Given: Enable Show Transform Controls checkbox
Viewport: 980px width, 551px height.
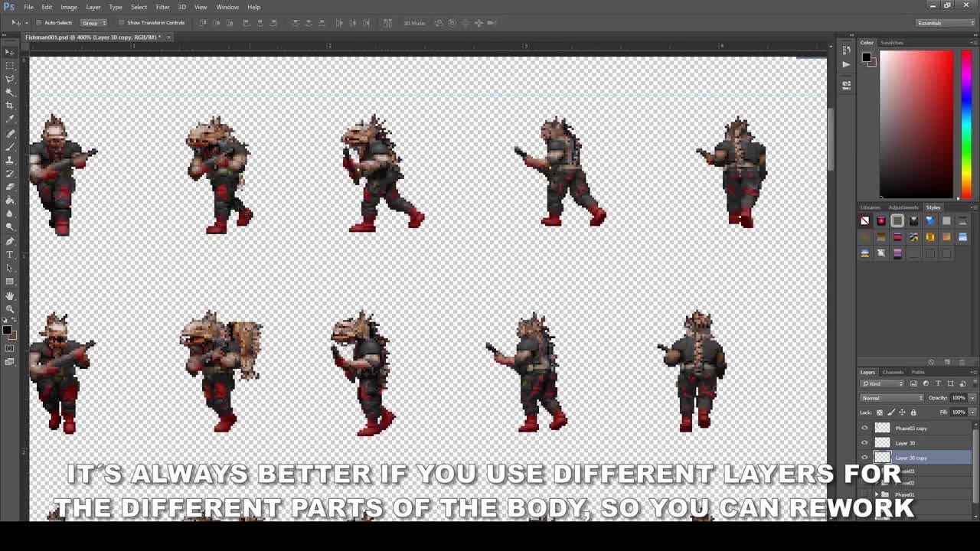Looking at the screenshot, I should [x=122, y=23].
